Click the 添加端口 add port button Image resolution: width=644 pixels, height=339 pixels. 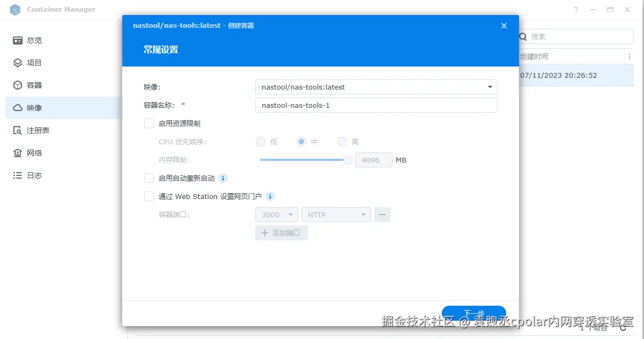[282, 233]
